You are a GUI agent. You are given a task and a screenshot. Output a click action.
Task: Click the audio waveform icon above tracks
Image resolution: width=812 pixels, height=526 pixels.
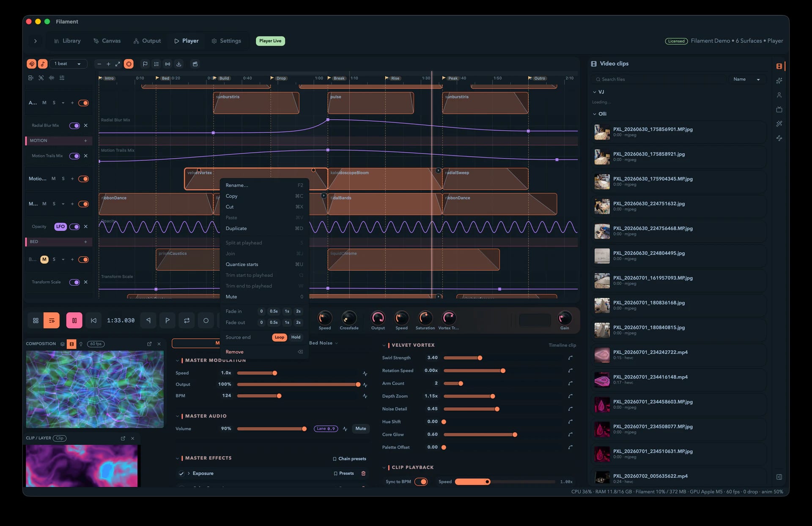(x=52, y=78)
